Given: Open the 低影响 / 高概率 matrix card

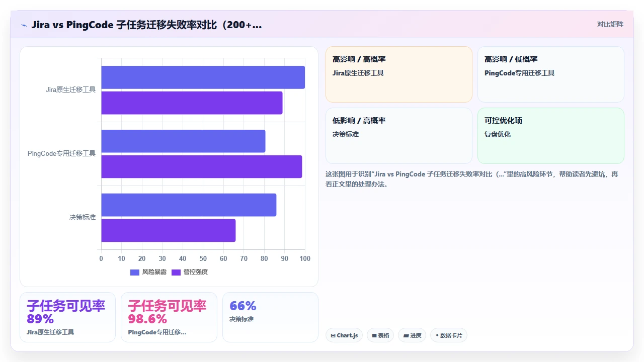Looking at the screenshot, I should (x=399, y=136).
